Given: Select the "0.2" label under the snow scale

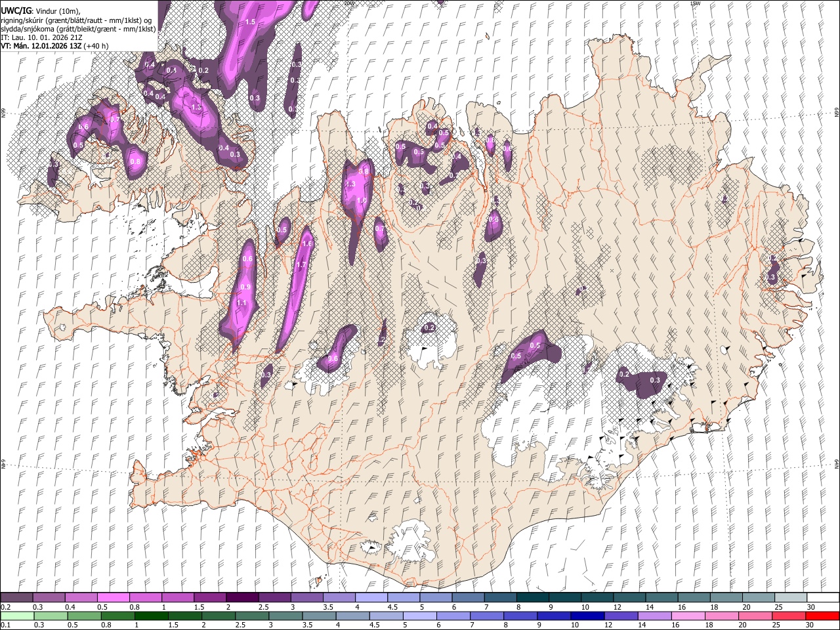Looking at the screenshot, I should pos(5,607).
